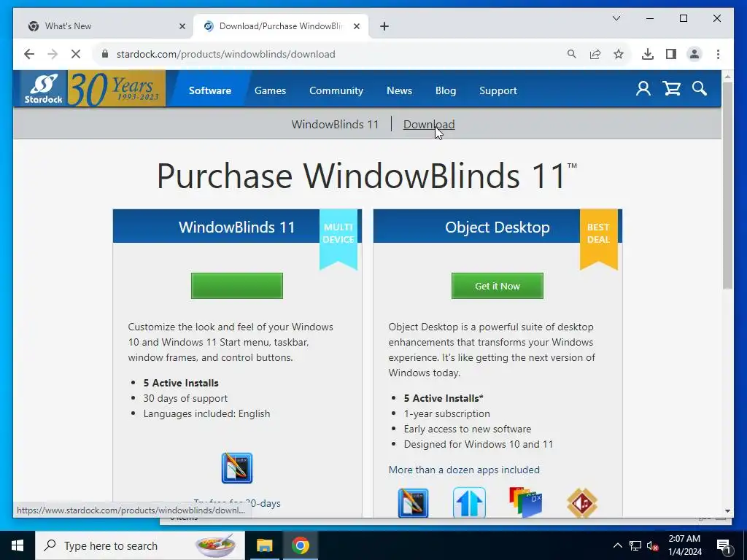
Task: Click the BEST DEAL ribbon badge
Action: (x=598, y=239)
